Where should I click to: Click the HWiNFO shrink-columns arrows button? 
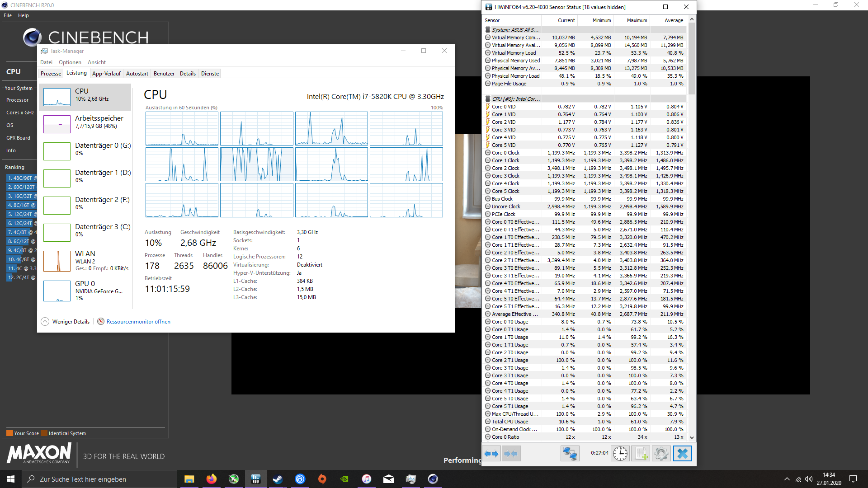(511, 454)
